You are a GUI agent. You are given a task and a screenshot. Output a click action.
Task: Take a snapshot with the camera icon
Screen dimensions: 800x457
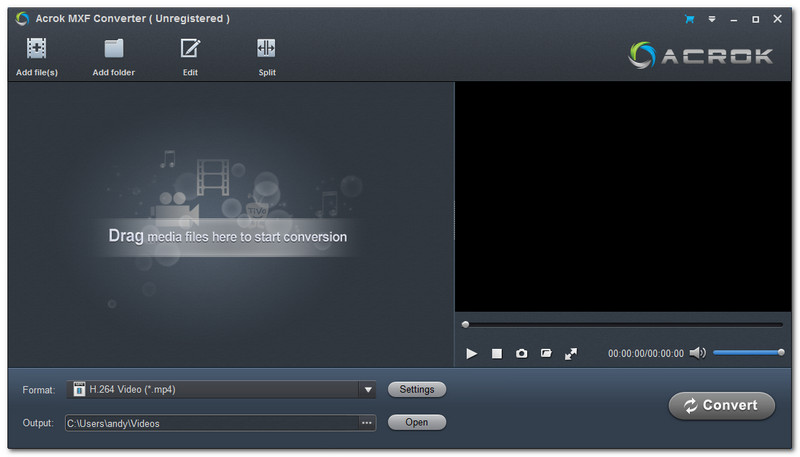point(521,353)
